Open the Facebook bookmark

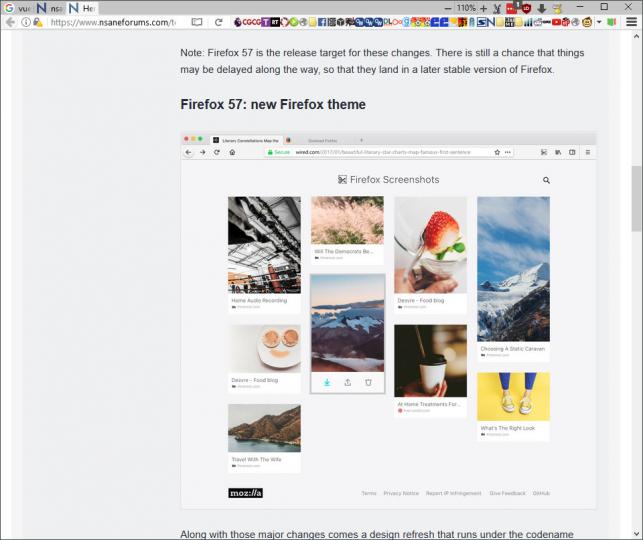click(322, 22)
